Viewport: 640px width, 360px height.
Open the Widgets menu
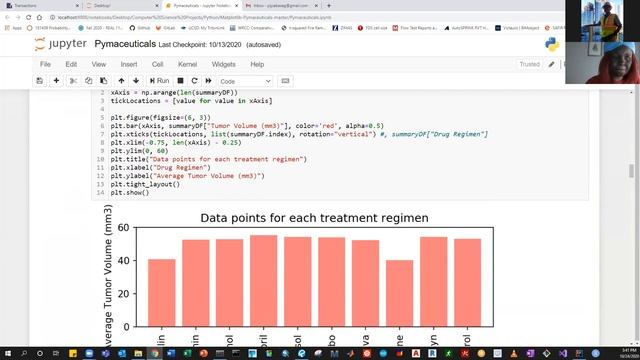coord(223,64)
